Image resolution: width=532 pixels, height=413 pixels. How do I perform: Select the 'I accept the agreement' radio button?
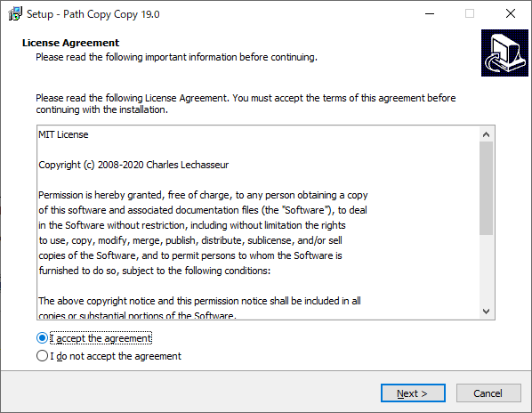42,338
